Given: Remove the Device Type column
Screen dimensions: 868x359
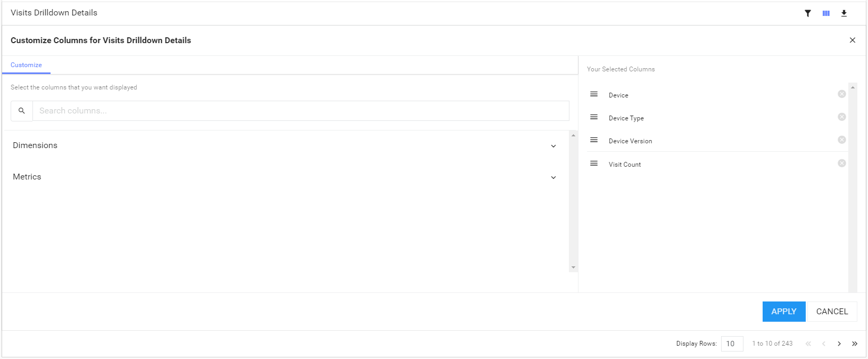Looking at the screenshot, I should click(842, 117).
